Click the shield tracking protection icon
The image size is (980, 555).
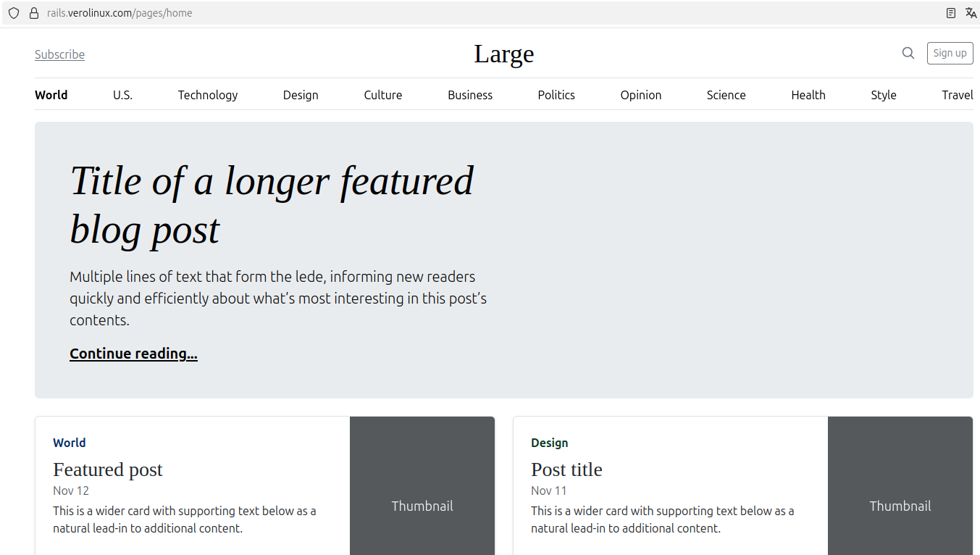pyautogui.click(x=14, y=13)
